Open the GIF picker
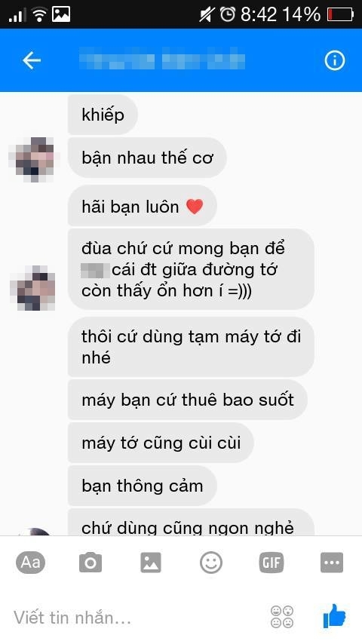 pos(271,563)
